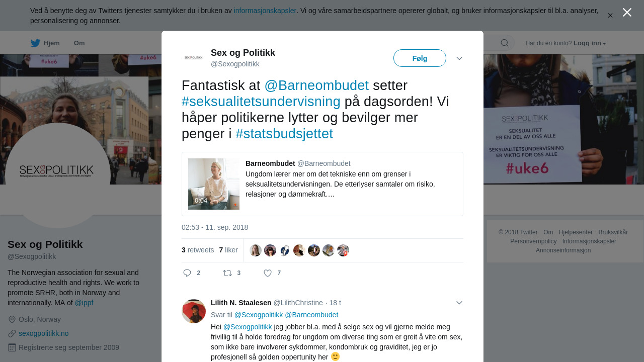Like the tweet with the heart icon
This screenshot has height=362, width=644.
point(268,273)
